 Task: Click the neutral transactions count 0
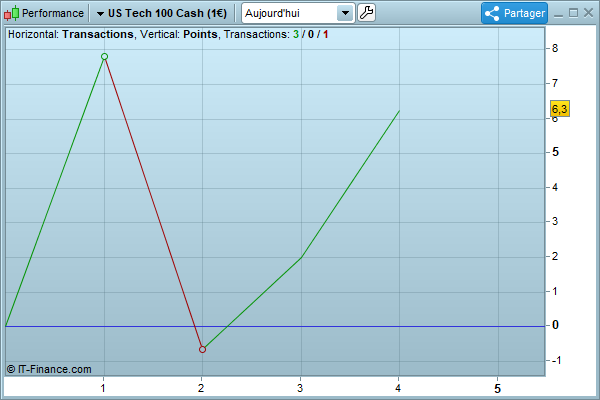pos(311,34)
